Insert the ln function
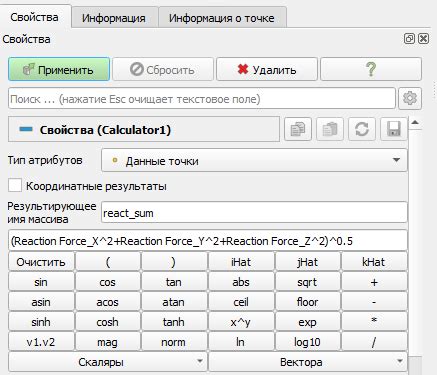The width and height of the screenshot is (437, 375). click(x=241, y=342)
